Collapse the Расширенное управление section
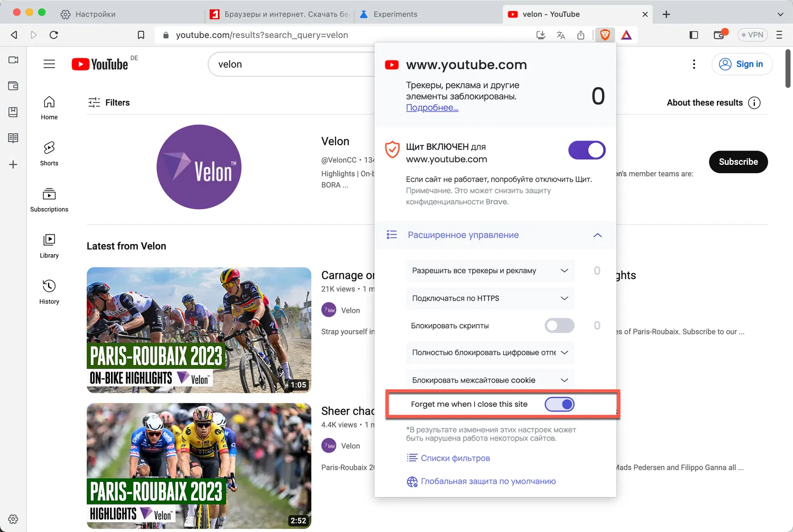 pos(495,235)
